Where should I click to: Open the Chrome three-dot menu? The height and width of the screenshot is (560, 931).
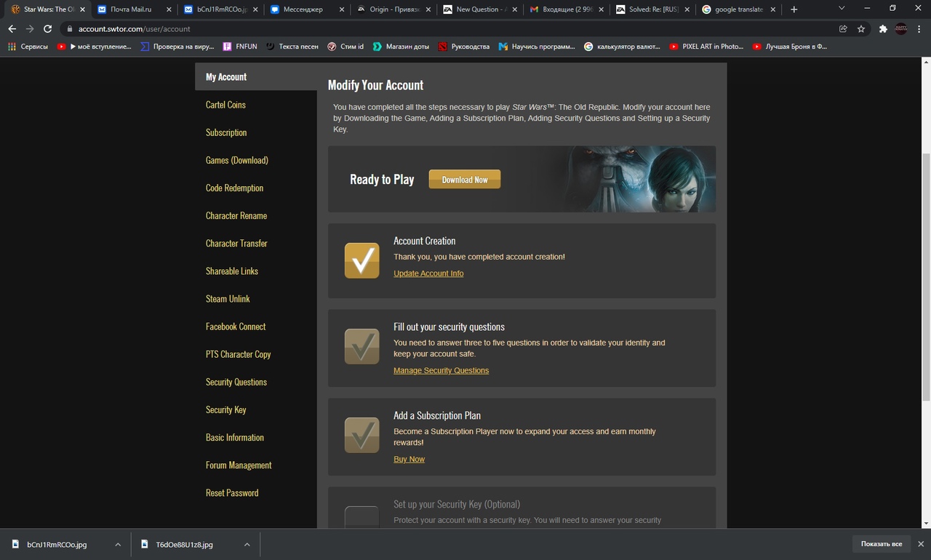click(920, 29)
